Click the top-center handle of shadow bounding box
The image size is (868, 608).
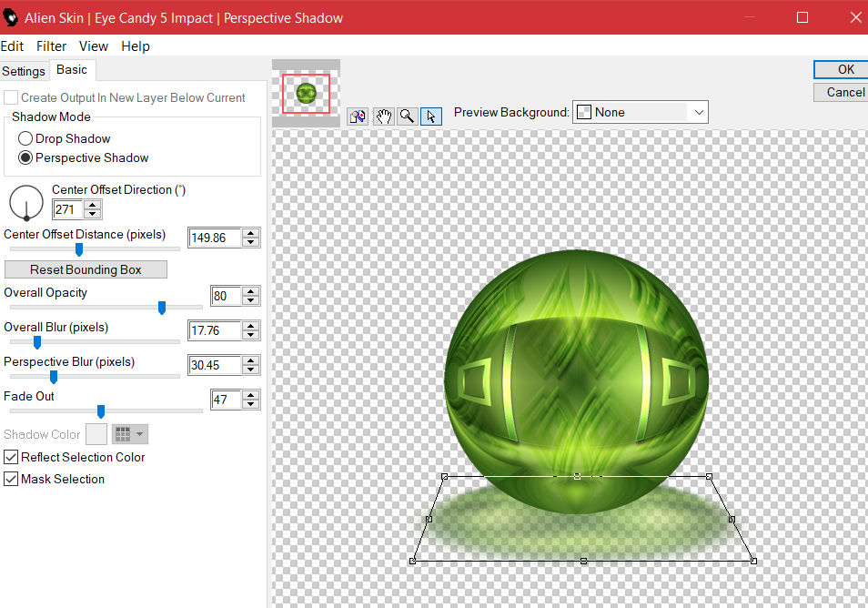[x=577, y=476]
